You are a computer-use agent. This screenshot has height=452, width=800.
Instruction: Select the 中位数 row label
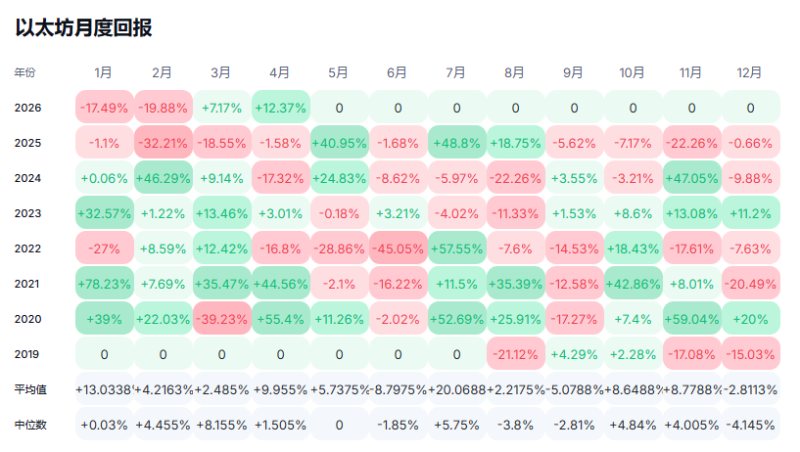pyautogui.click(x=30, y=424)
